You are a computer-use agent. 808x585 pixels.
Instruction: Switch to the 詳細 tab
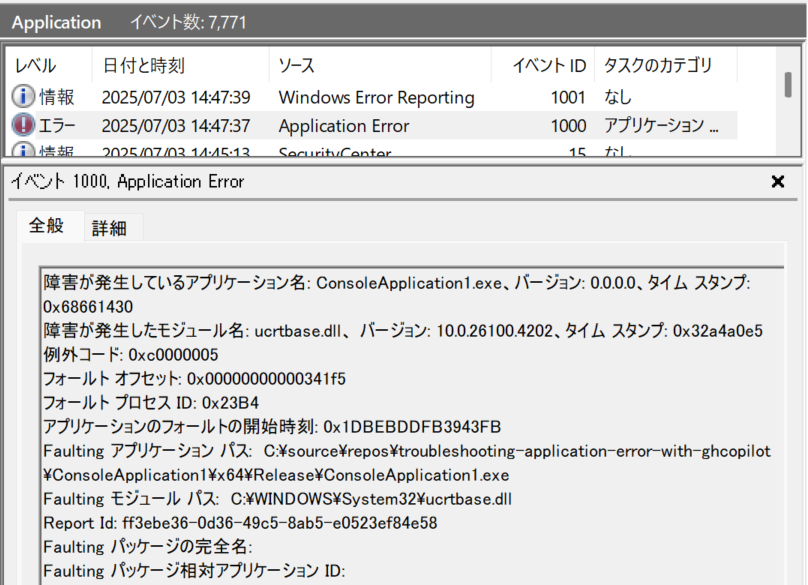(x=109, y=228)
